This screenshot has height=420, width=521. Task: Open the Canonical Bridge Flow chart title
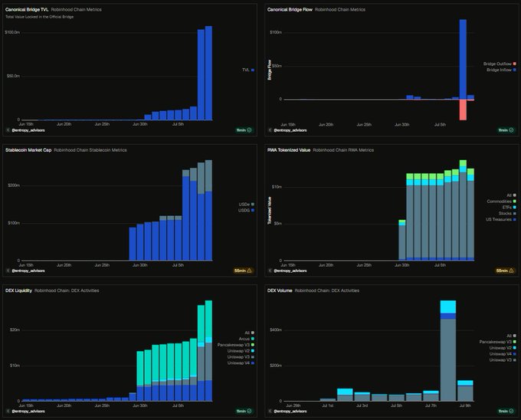290,10
